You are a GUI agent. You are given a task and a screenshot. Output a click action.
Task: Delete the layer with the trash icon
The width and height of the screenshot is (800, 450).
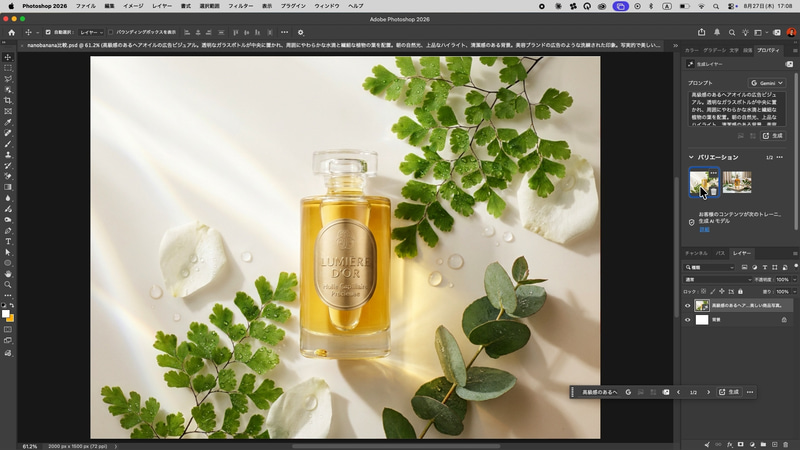[786, 445]
